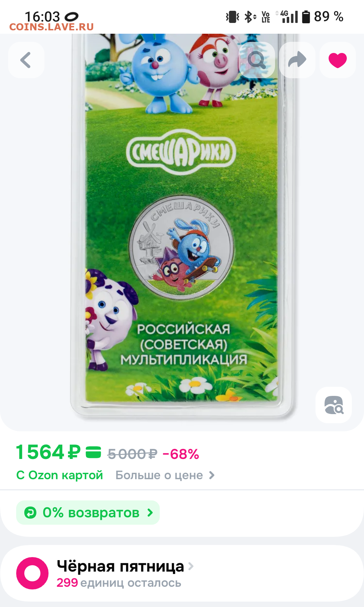
Task: Open similar image search icon
Action: tap(334, 405)
